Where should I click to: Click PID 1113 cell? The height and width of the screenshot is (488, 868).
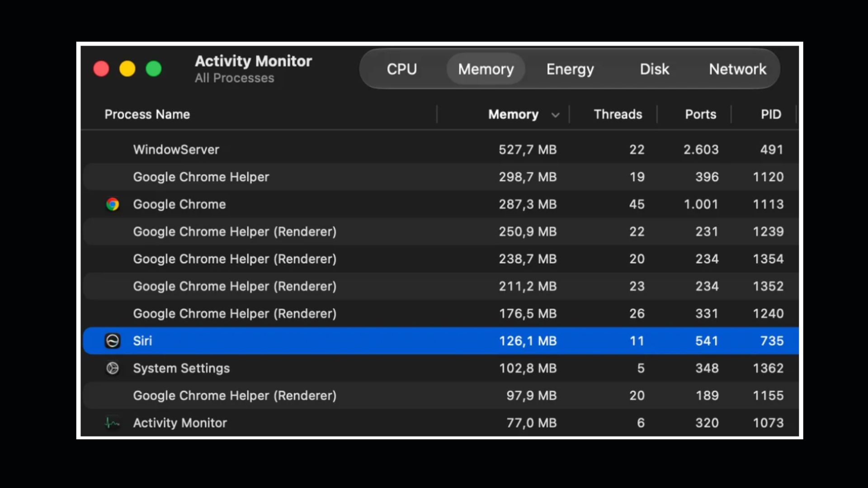pos(768,204)
